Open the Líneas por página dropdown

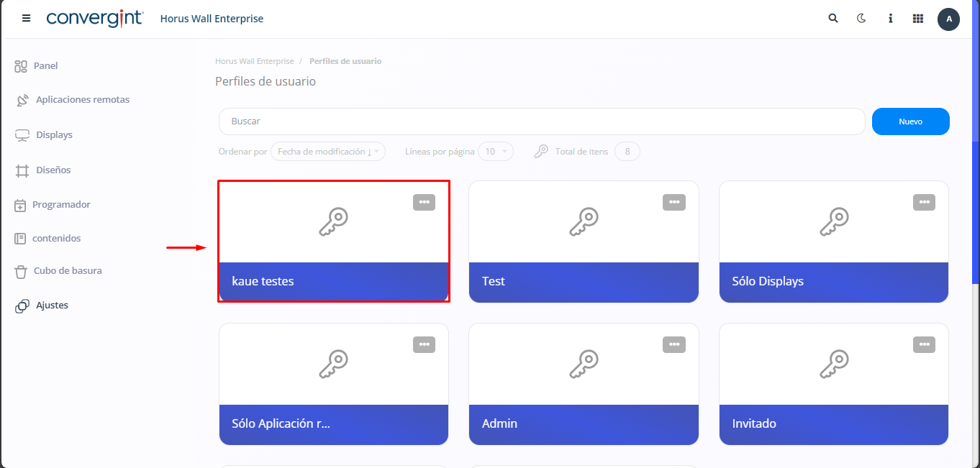[x=496, y=151]
